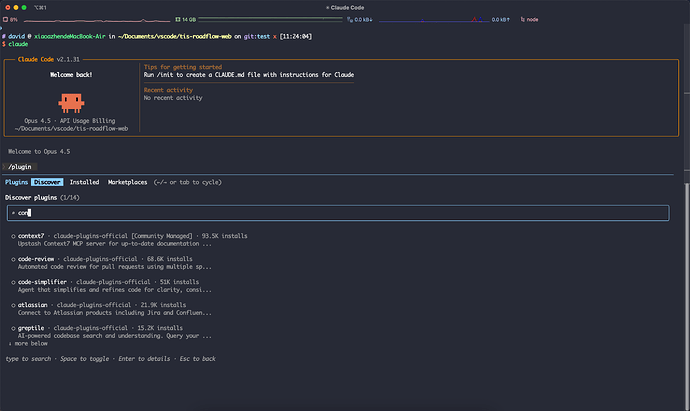This screenshot has height=411, width=690.
Task: Click the 'Discover plugins (1/14)' heading
Action: (x=42, y=198)
